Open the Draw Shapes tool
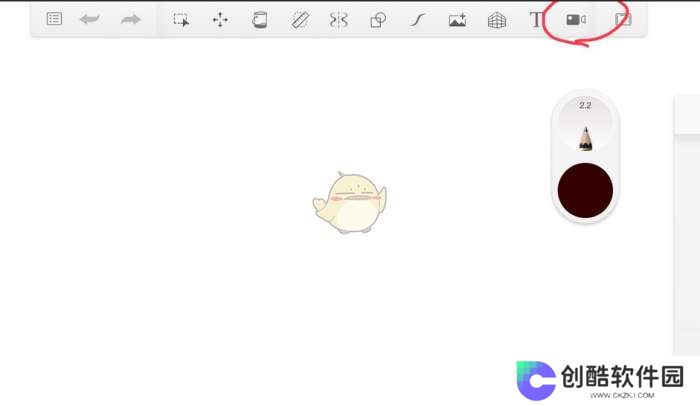This screenshot has width=700, height=406. 378,20
